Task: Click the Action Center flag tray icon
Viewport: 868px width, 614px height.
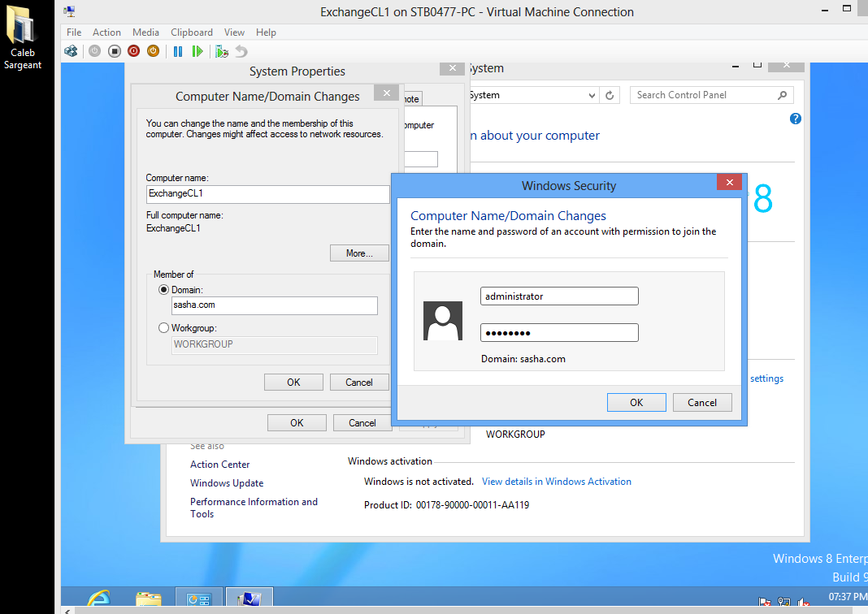Action: coord(765,602)
